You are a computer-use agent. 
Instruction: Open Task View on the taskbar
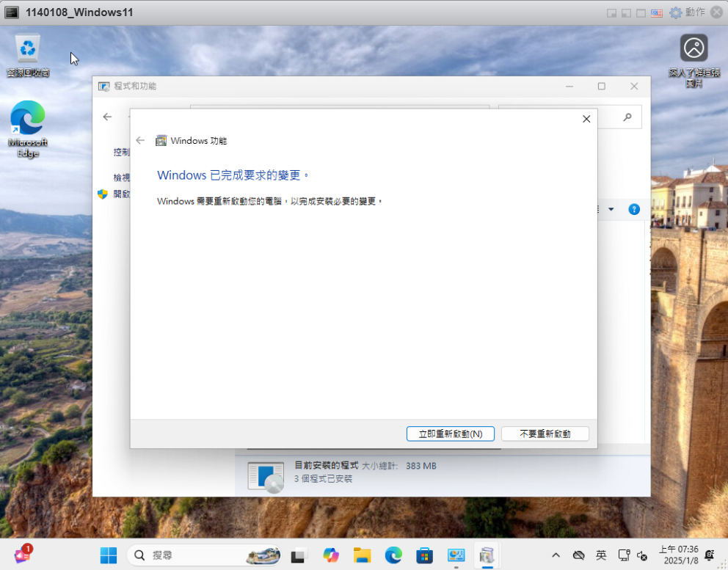click(x=299, y=555)
